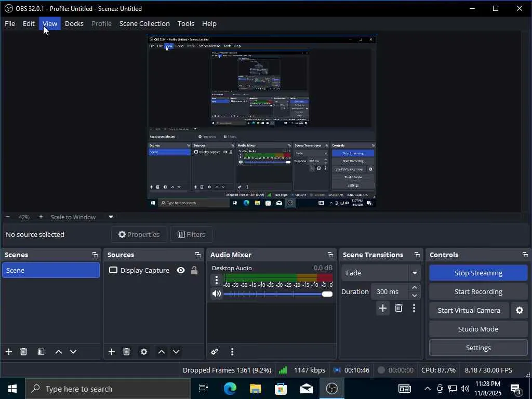
Task: Toggle Display Capture visibility eye
Action: pos(181,270)
